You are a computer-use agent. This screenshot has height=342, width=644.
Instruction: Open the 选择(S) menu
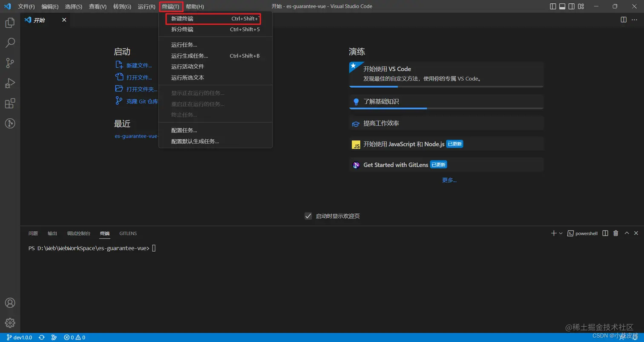[74, 6]
